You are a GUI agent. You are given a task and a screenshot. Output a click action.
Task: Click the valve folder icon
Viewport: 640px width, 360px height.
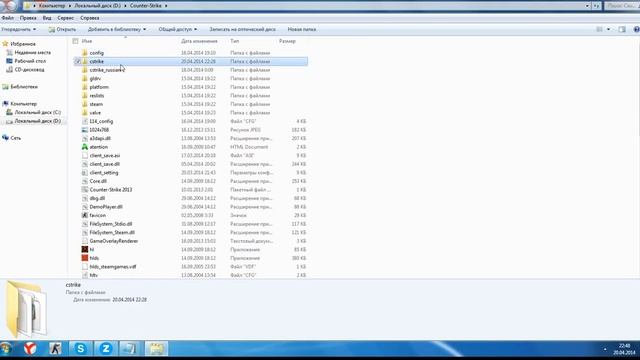pyautogui.click(x=84, y=113)
